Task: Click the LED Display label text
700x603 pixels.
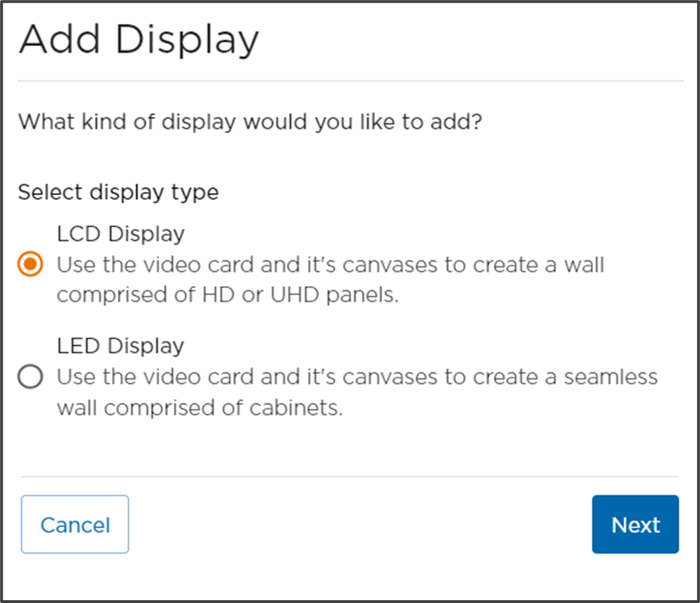Action: pyautogui.click(x=120, y=345)
